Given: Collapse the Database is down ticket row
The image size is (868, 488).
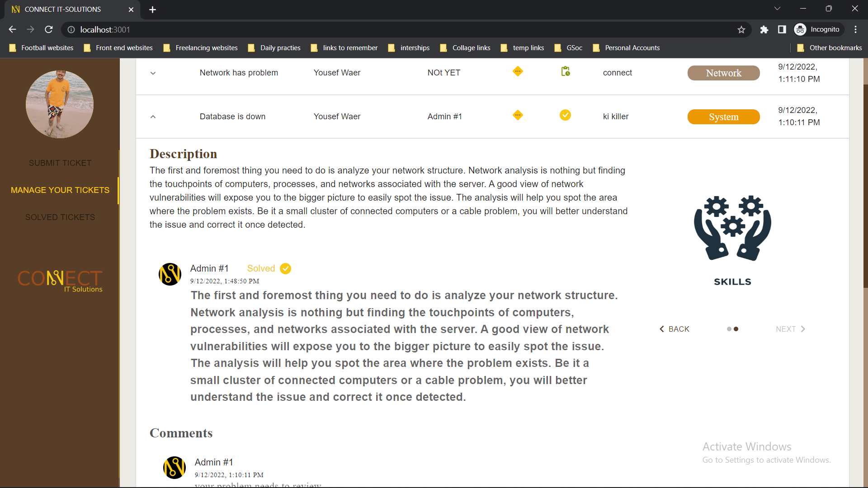Looking at the screenshot, I should click(x=153, y=117).
